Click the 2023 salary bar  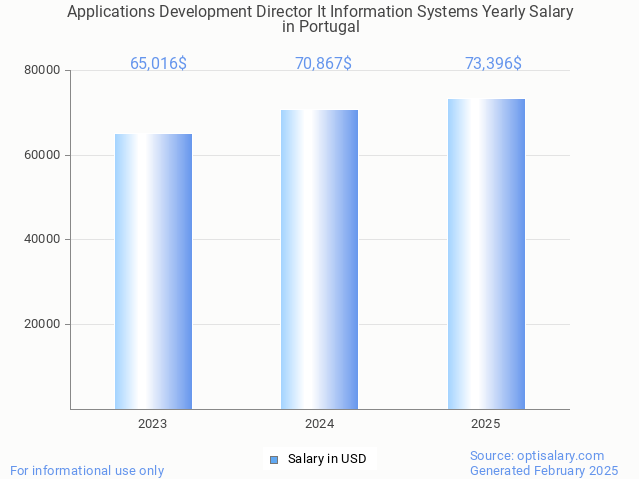pos(153,271)
